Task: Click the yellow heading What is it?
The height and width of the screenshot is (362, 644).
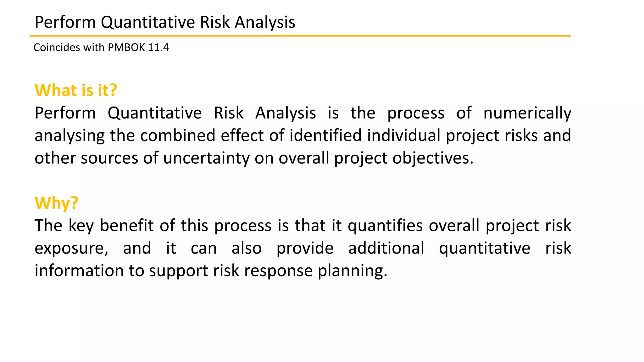Action: coord(76,90)
